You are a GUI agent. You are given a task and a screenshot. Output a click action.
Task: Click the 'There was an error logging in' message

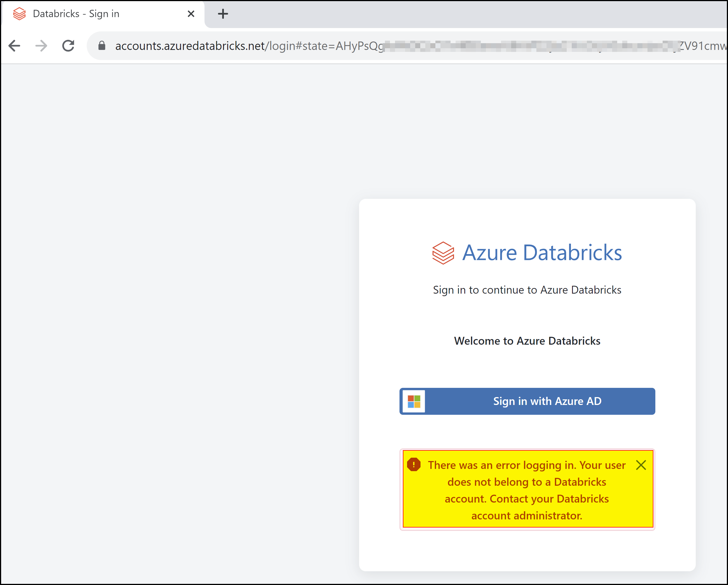(527, 490)
